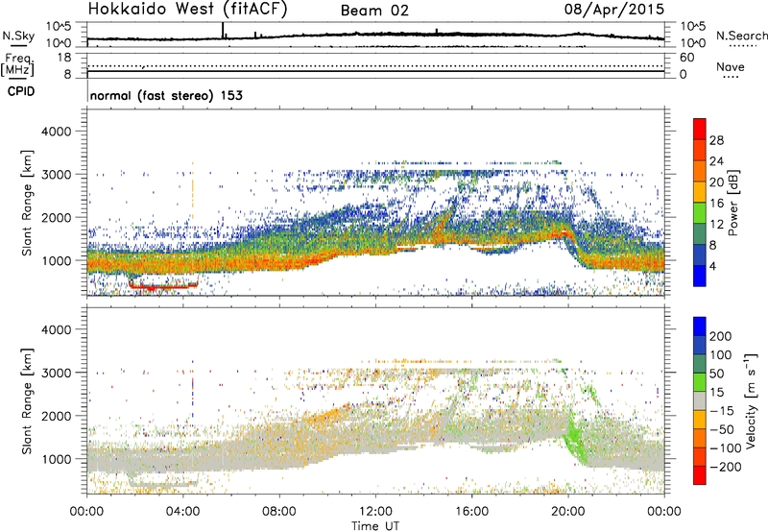Click the '4' Power colorbar tick

(x=712, y=266)
